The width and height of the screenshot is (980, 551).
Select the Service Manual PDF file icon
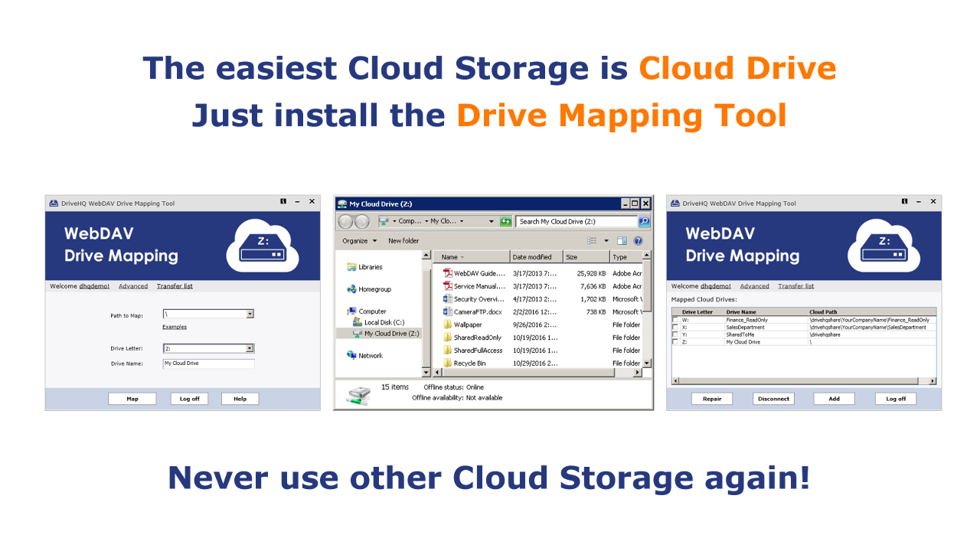click(448, 286)
